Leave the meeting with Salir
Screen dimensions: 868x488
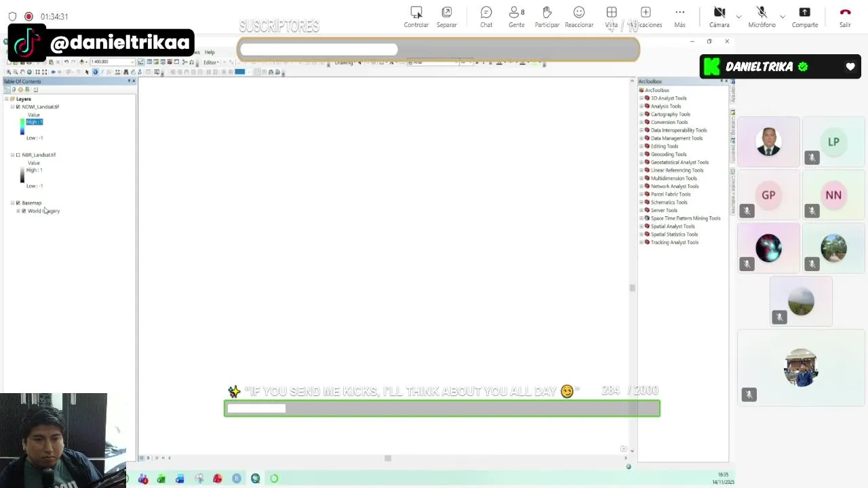pyautogui.click(x=845, y=16)
